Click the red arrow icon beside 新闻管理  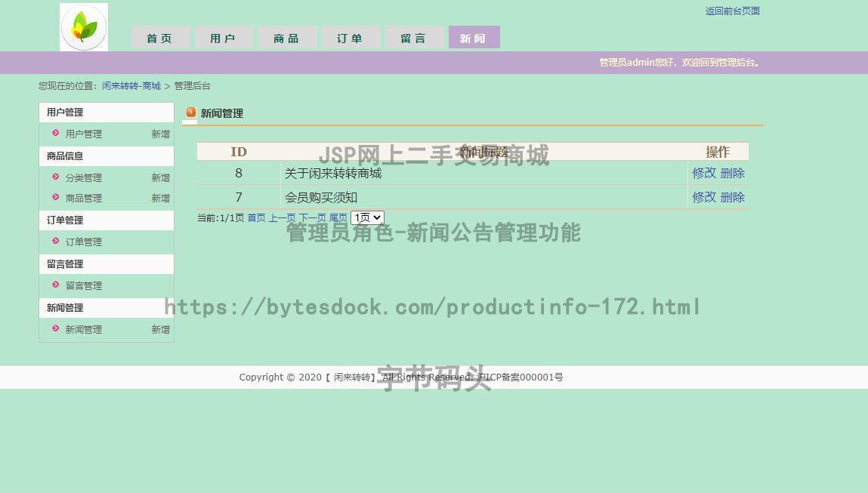tap(56, 330)
